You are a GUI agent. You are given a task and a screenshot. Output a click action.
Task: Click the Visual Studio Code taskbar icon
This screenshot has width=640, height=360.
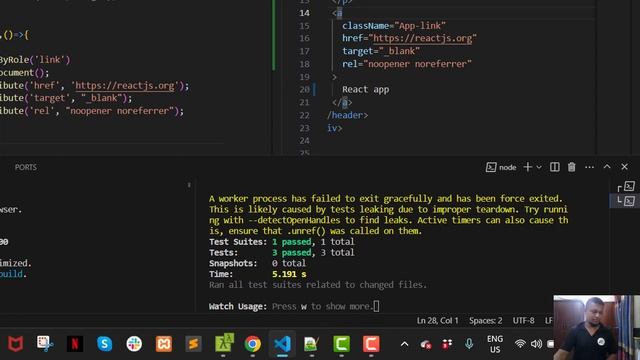coord(282,344)
